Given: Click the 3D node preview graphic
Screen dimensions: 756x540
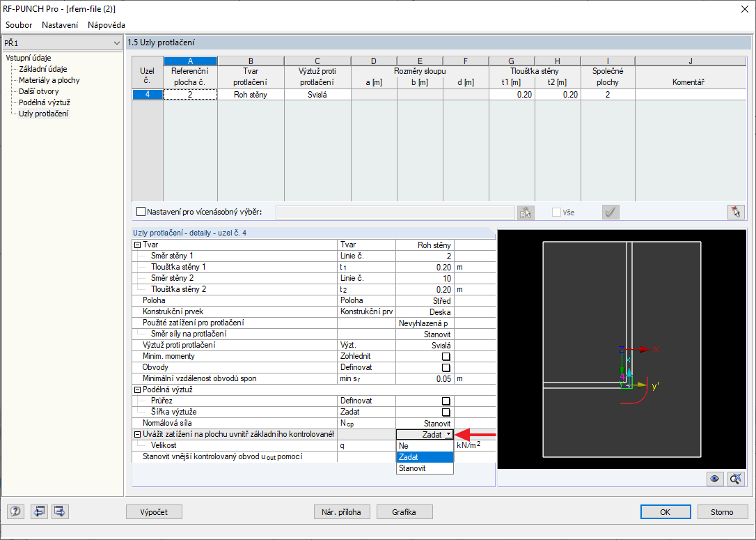Looking at the screenshot, I should tap(622, 349).
